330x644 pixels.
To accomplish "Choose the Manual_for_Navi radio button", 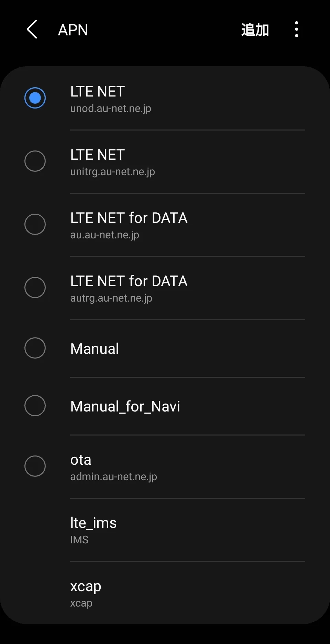I will coord(35,406).
